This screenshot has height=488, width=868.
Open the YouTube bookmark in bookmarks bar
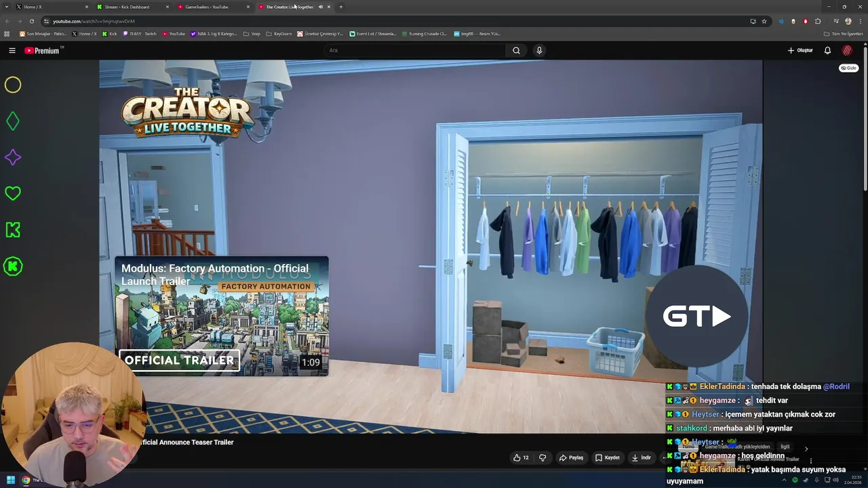[x=174, y=33]
